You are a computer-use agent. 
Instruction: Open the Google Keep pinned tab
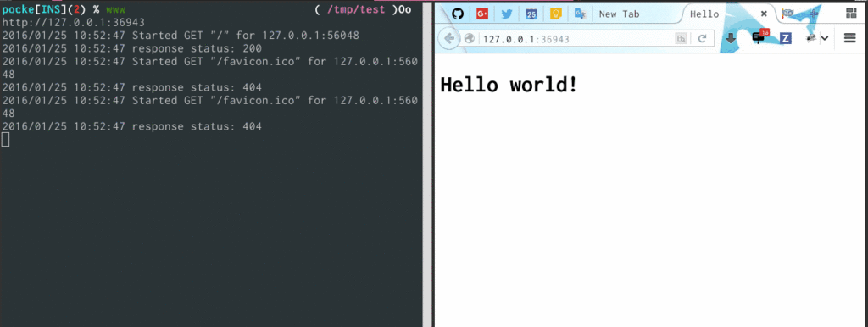[556, 14]
